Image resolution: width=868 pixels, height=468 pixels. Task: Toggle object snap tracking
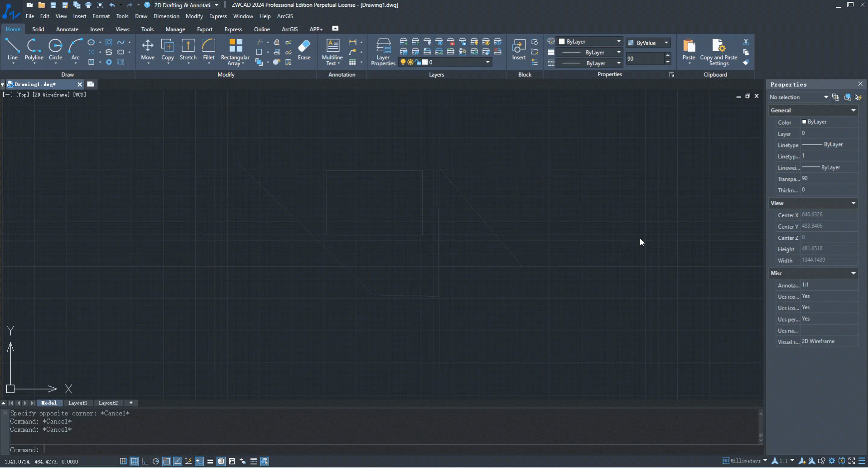pyautogui.click(x=178, y=461)
